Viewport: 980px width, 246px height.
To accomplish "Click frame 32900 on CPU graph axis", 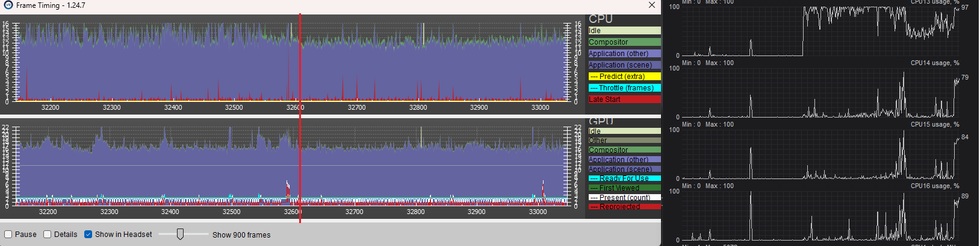I will (479, 107).
